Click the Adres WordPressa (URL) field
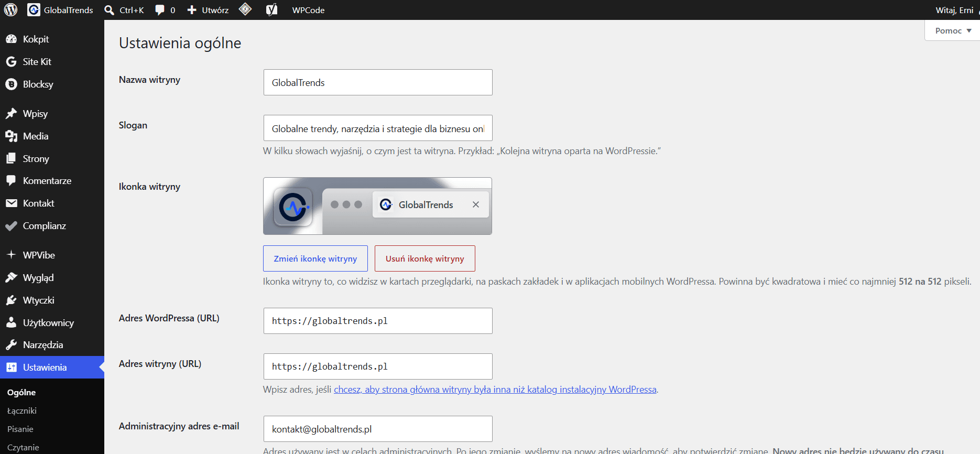The image size is (980, 454). [378, 321]
